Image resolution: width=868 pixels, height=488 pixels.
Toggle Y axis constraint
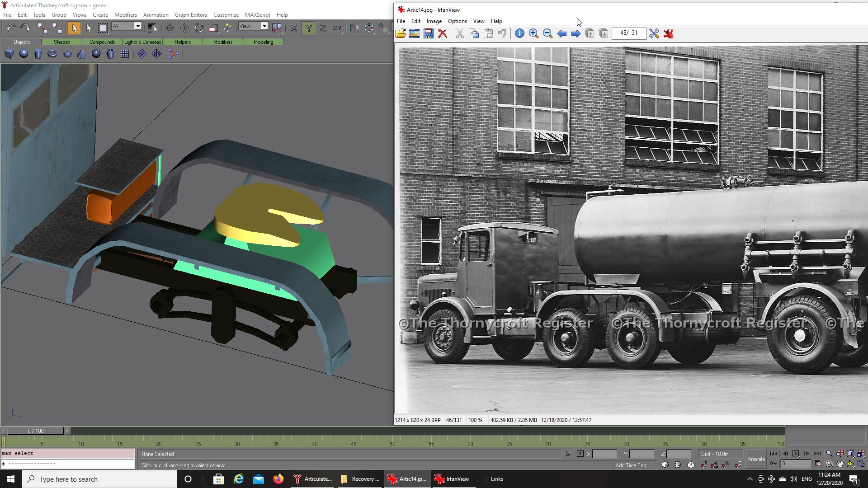308,28
